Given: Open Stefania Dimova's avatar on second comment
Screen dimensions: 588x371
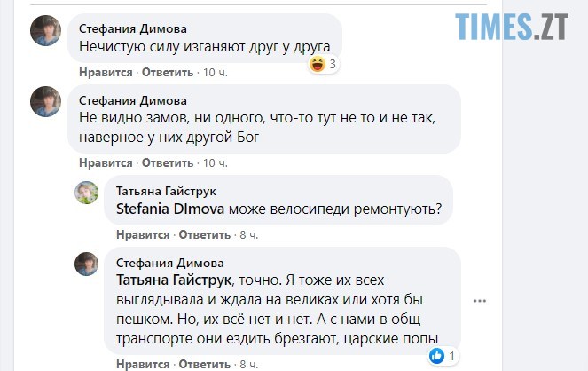Looking at the screenshot, I should coord(45,101).
